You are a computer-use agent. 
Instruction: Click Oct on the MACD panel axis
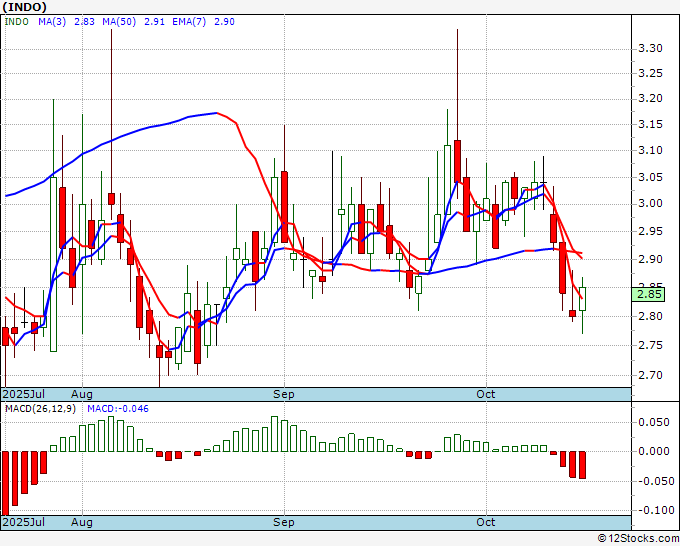[x=485, y=522]
